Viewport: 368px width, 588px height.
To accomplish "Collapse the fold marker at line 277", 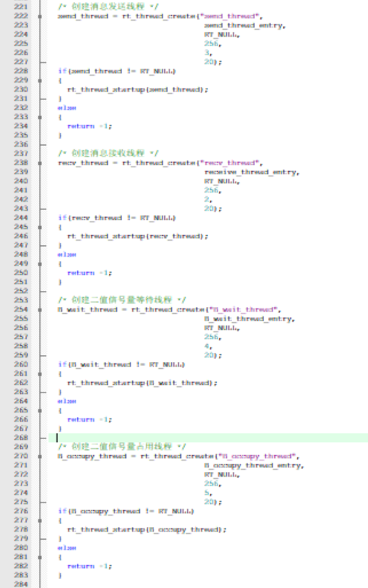I will pos(40,521).
